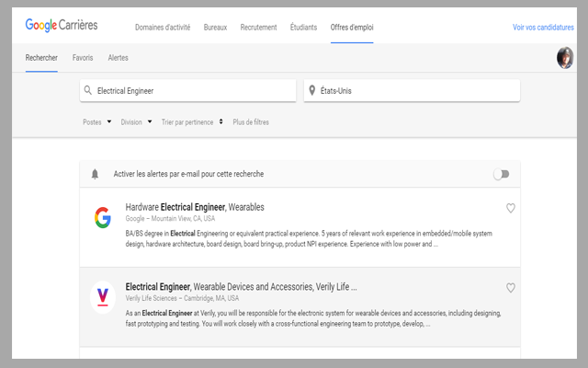Click the Verily company logo
Image resolution: width=588 pixels, height=368 pixels.
pos(104,296)
